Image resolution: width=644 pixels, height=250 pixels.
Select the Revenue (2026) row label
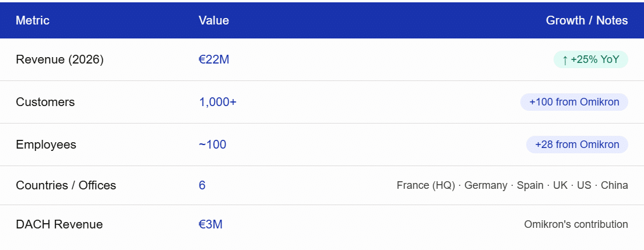(60, 60)
